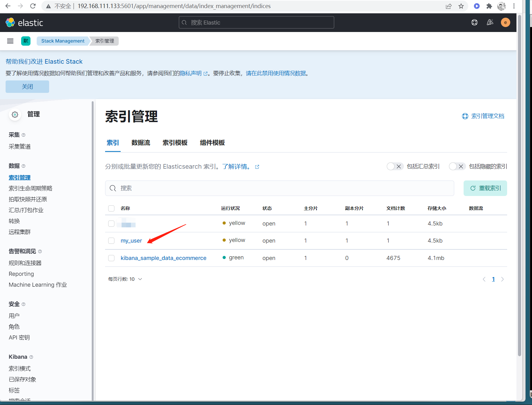Click the help icon next to 安全
The width and height of the screenshot is (532, 405).
pos(24,304)
